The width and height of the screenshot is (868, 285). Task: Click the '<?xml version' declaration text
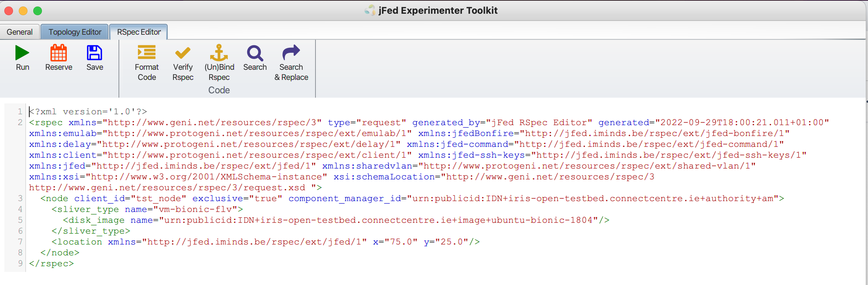point(88,111)
